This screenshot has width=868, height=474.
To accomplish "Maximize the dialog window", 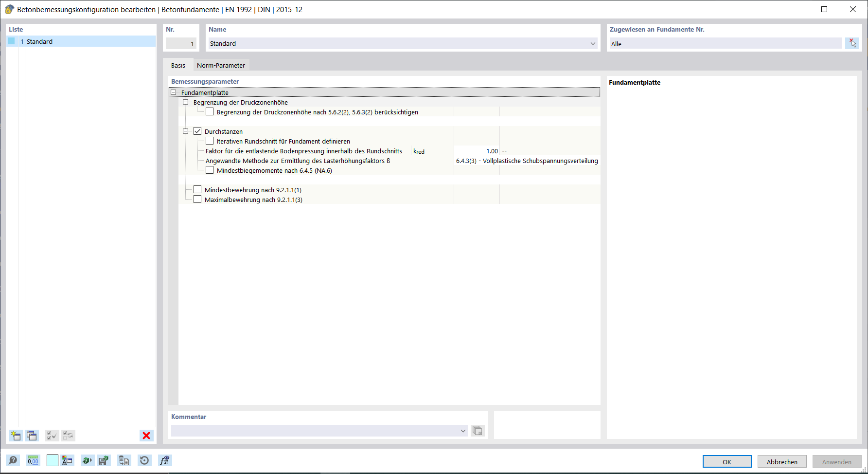I will point(824,9).
